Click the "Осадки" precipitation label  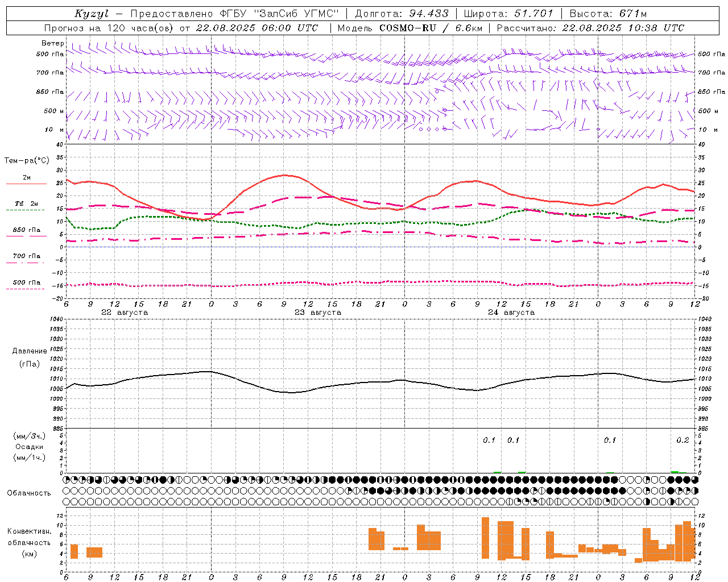point(29,447)
